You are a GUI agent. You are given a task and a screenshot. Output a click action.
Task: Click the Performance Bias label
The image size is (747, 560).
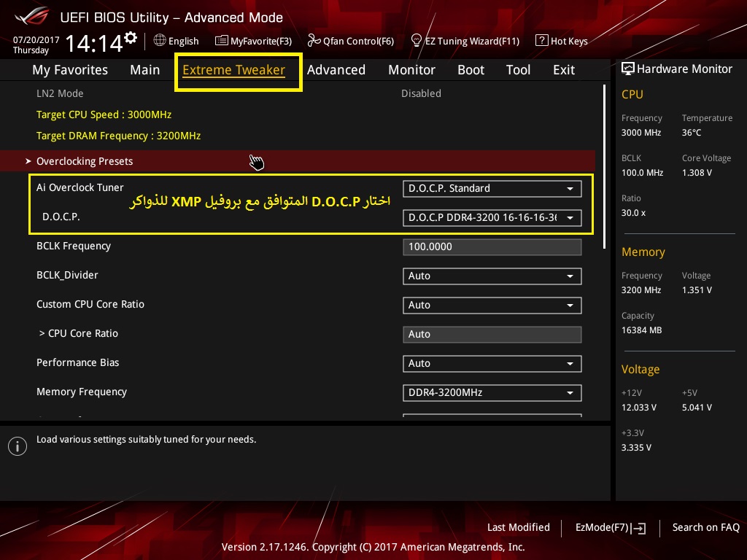click(77, 362)
